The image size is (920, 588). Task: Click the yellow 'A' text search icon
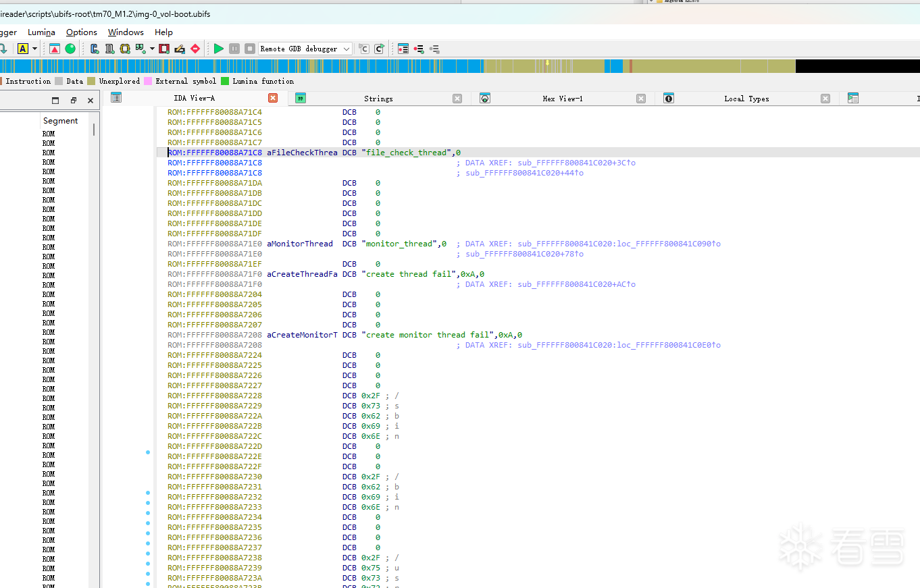[22, 49]
